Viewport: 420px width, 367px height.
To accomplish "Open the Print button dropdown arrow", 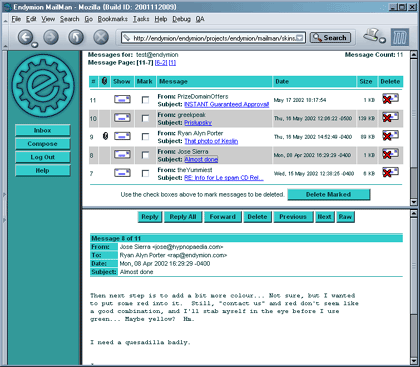I will click(383, 40).
